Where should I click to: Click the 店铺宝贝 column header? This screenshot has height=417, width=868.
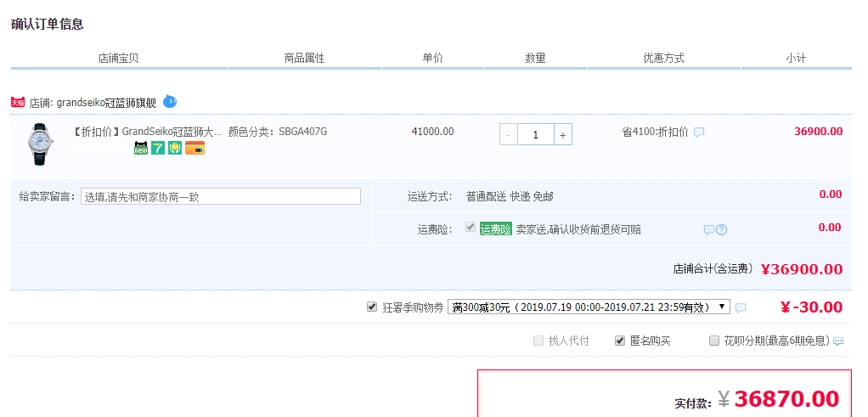pyautogui.click(x=118, y=58)
